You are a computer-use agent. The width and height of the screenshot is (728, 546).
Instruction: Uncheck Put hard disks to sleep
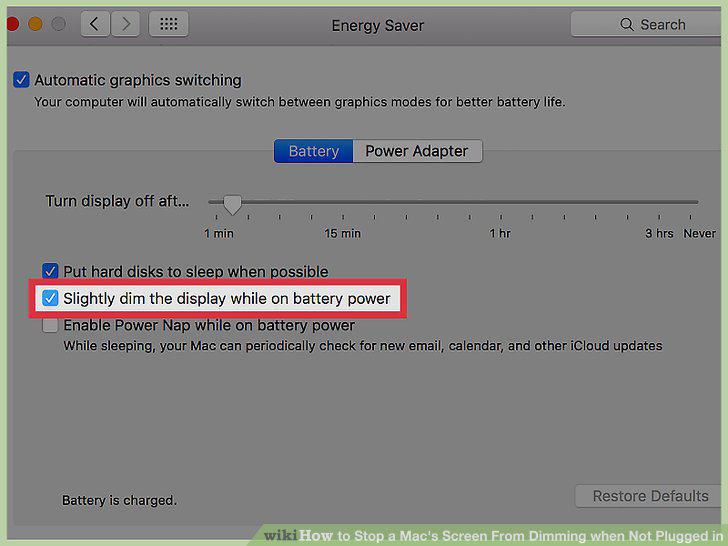point(50,271)
